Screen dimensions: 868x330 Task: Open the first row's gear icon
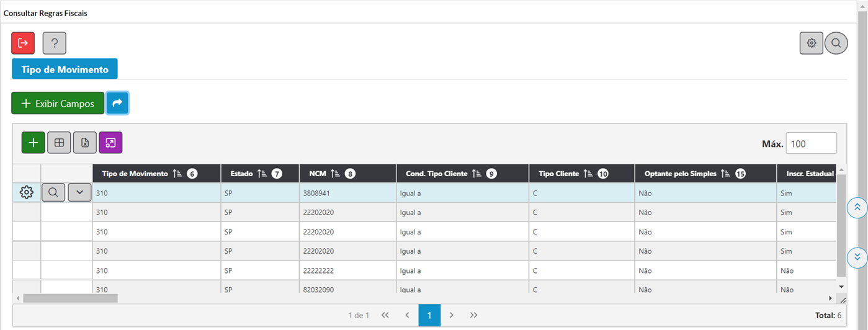(x=27, y=193)
